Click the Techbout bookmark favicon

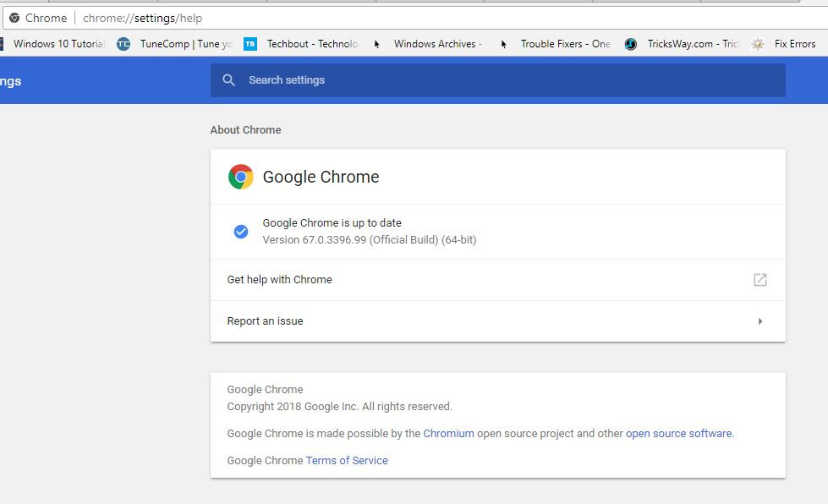[x=250, y=44]
